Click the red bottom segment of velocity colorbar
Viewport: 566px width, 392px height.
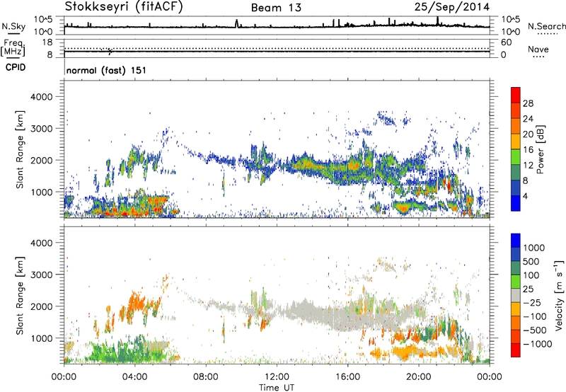tap(516, 350)
